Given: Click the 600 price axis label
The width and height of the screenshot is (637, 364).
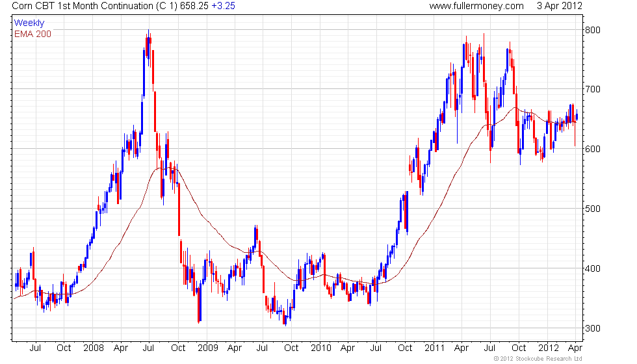Looking at the screenshot, I should click(x=592, y=149).
